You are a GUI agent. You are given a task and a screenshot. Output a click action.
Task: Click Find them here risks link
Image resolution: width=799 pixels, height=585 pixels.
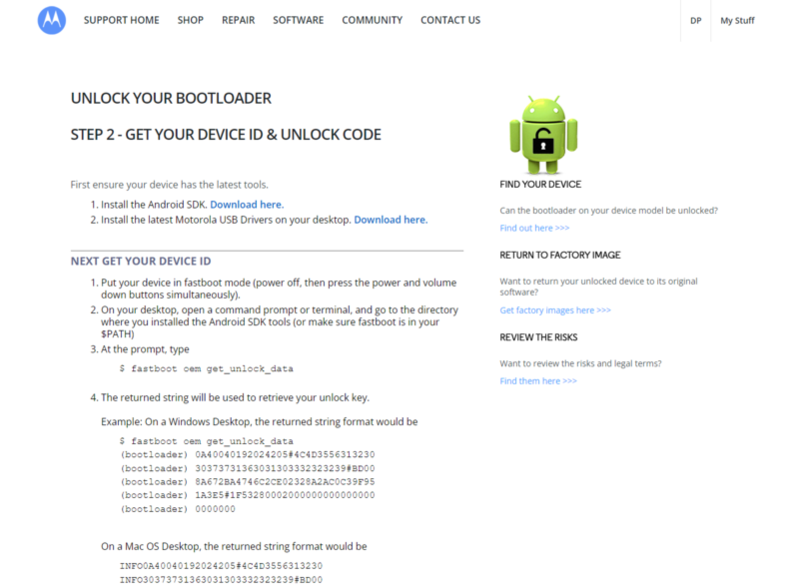pos(538,381)
